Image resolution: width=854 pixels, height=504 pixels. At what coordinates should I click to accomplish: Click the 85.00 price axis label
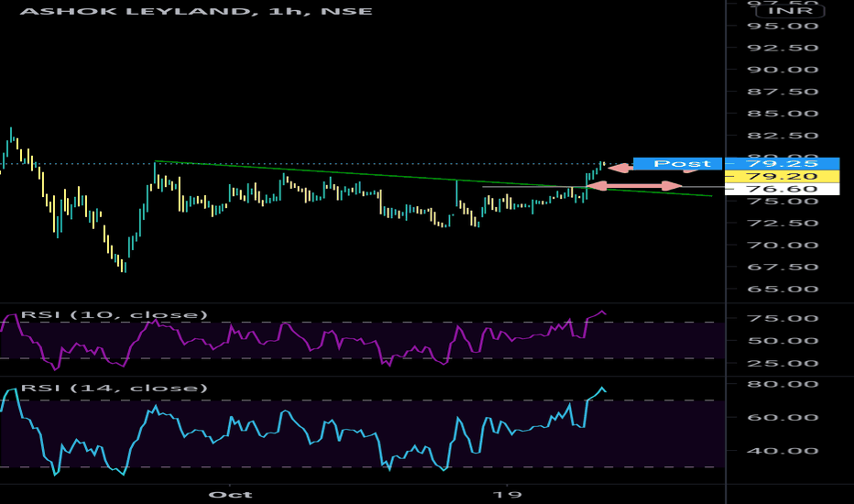[x=783, y=114]
